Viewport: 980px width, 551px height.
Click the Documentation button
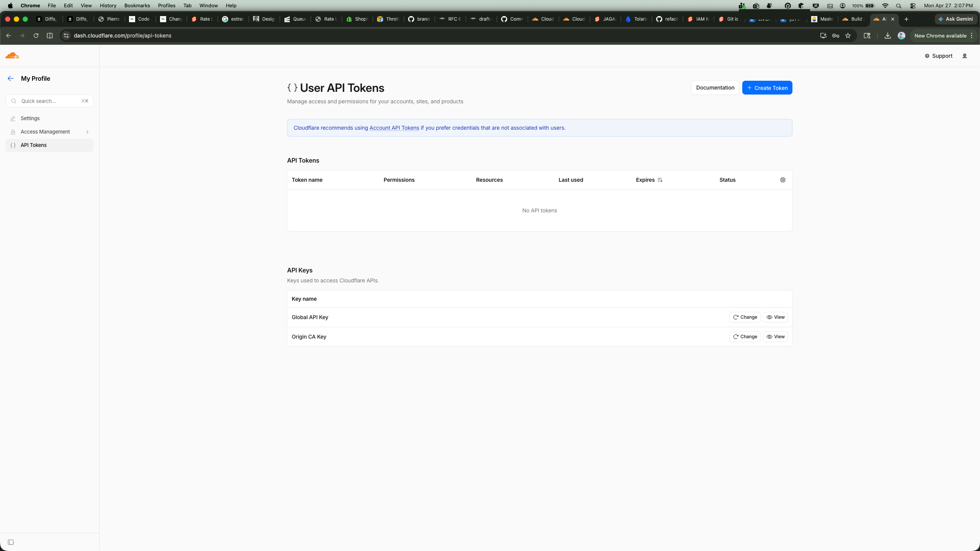715,88
